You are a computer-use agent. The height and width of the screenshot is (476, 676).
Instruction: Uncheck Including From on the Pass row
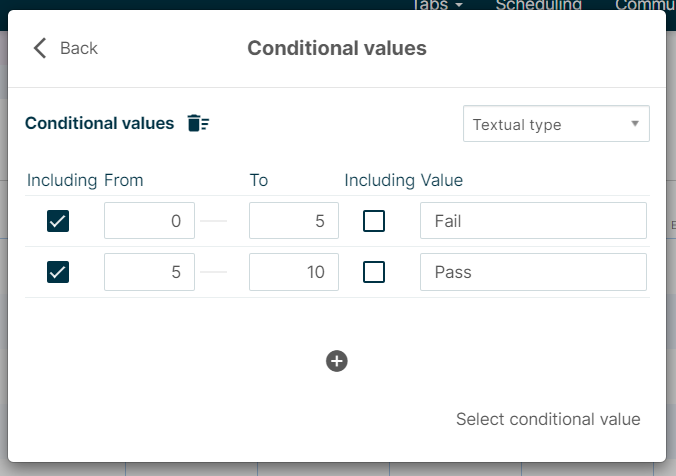[x=58, y=271]
